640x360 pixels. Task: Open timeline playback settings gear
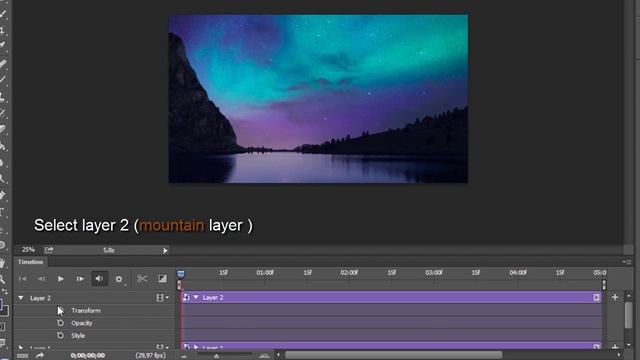[119, 279]
